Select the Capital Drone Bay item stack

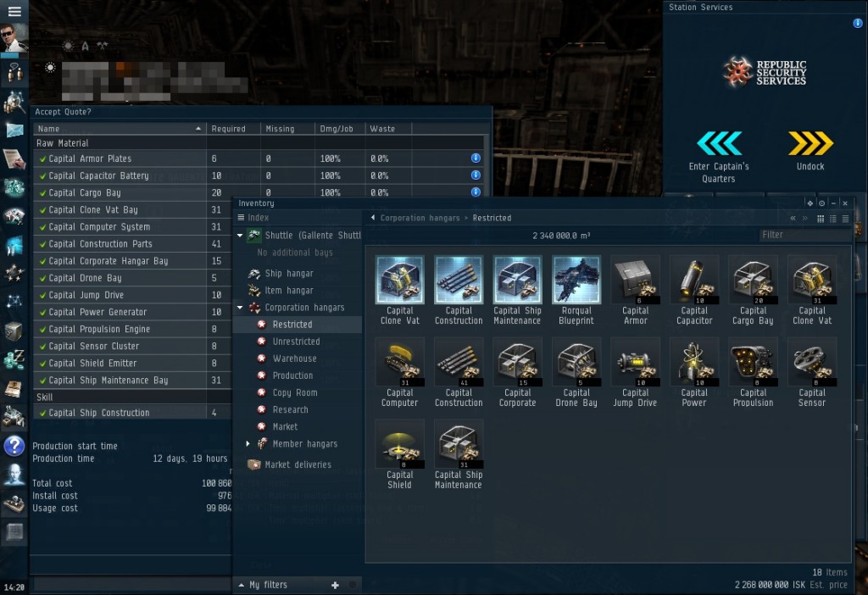[x=576, y=372]
